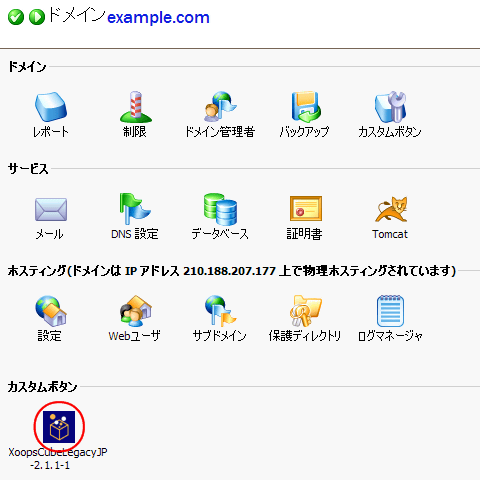Open the カスタムボタン wrench icon in the ドメイン section
This screenshot has width=480, height=480.
(390, 107)
